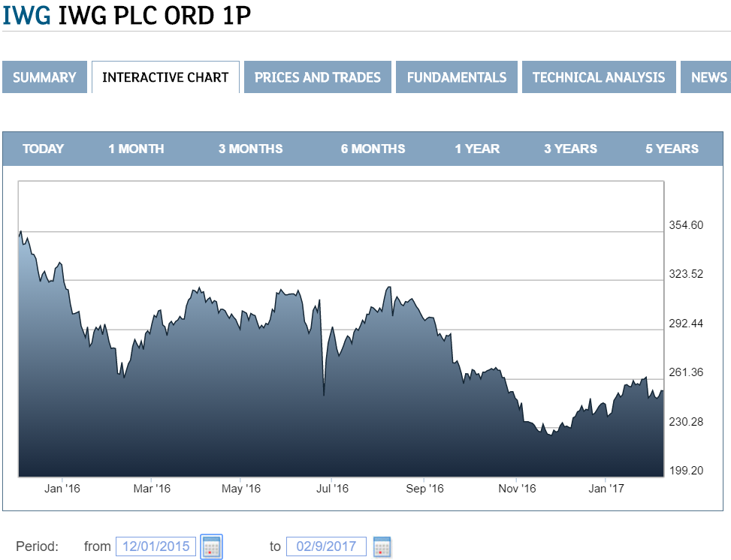Screen dimensions: 731x560
Task: Open the 'to' date calendar picker icon
Action: click(382, 546)
